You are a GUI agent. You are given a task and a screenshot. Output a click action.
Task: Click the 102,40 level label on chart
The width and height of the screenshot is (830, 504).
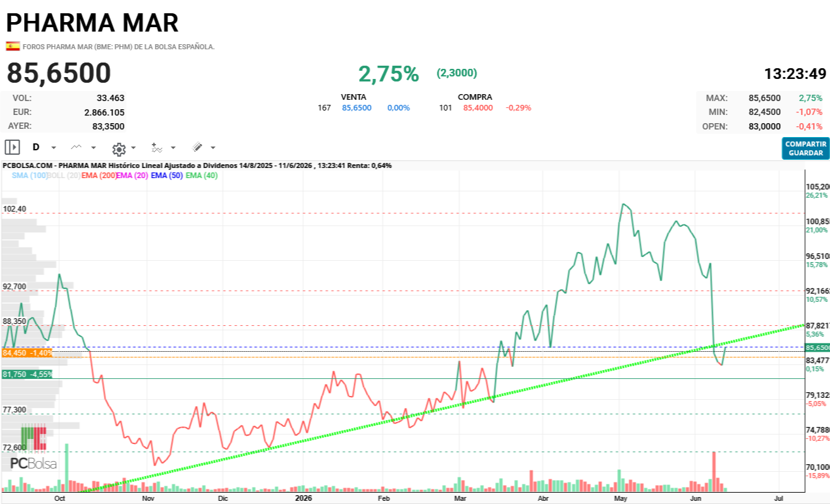15,208
